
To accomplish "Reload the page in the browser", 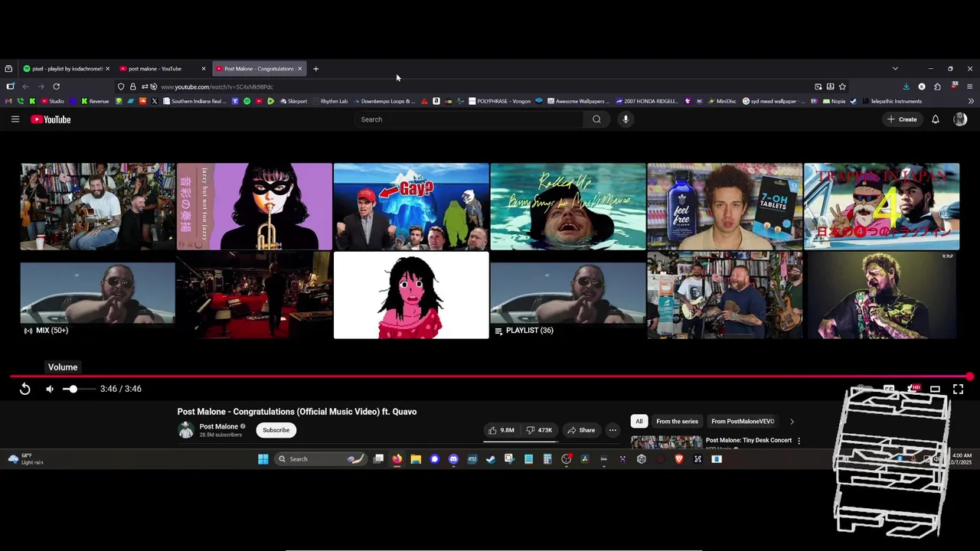I will [x=56, y=86].
